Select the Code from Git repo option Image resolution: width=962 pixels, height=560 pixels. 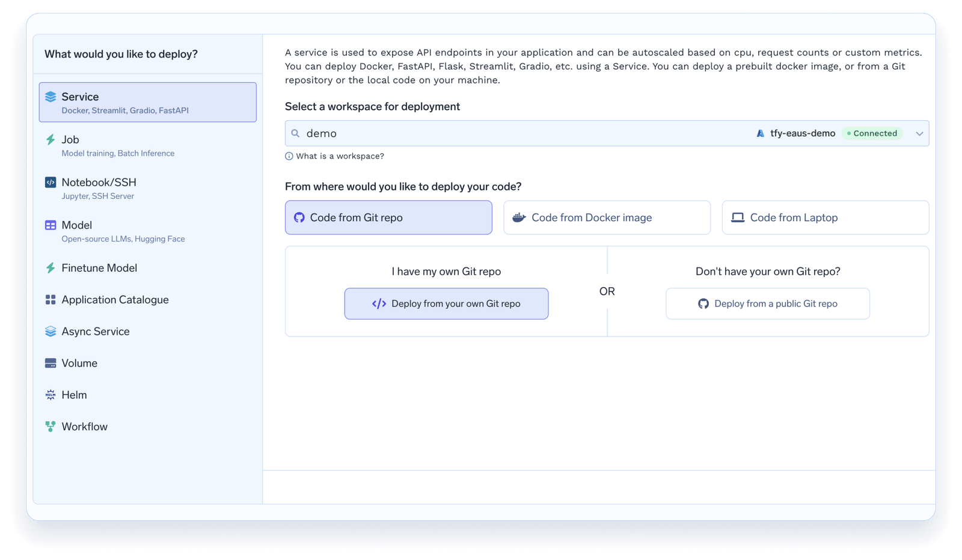pos(388,218)
